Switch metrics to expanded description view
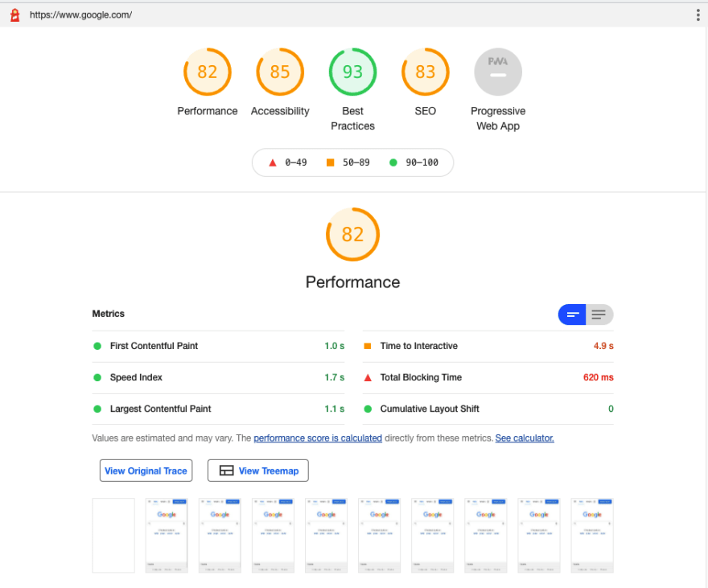 tap(599, 315)
